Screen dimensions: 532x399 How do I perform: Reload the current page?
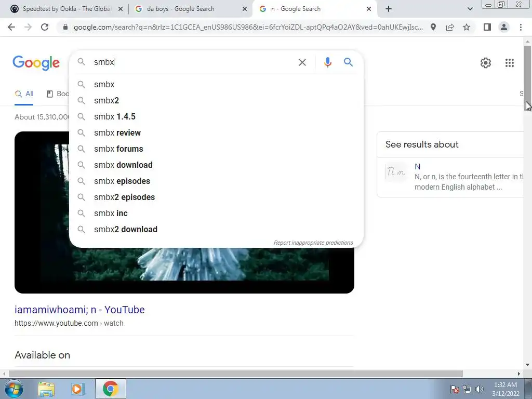pyautogui.click(x=45, y=27)
